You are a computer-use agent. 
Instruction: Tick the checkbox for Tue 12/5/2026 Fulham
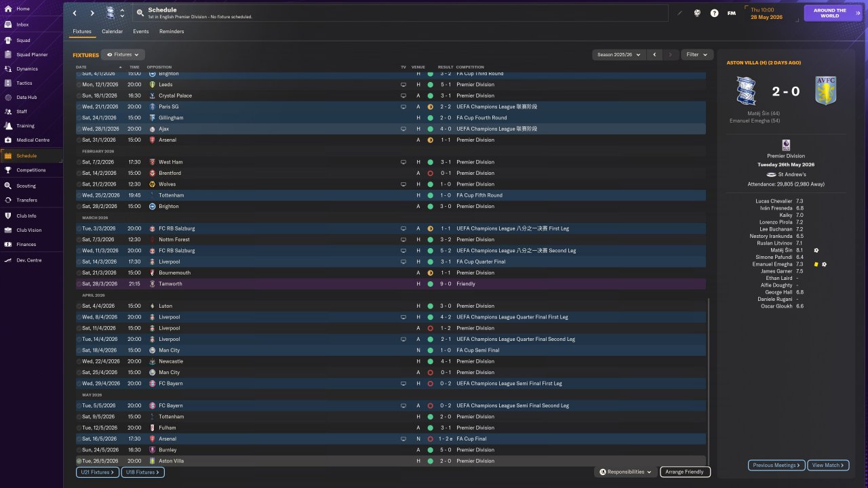(x=79, y=428)
